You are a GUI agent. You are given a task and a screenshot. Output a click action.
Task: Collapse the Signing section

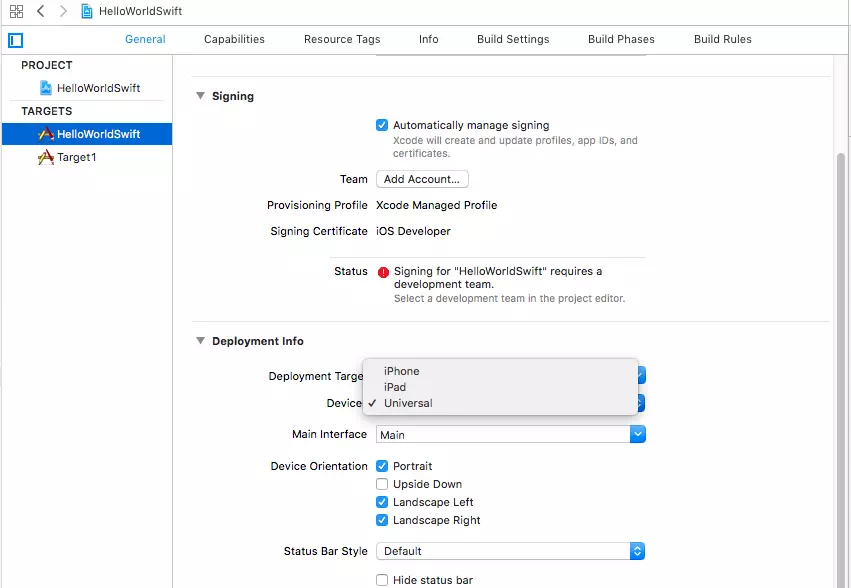pyautogui.click(x=200, y=96)
